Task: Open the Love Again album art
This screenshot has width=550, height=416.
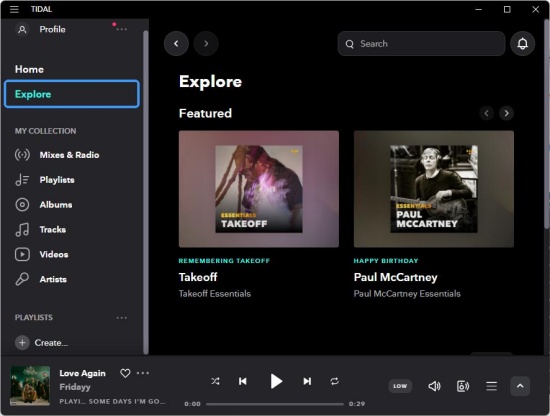Action: pos(30,385)
